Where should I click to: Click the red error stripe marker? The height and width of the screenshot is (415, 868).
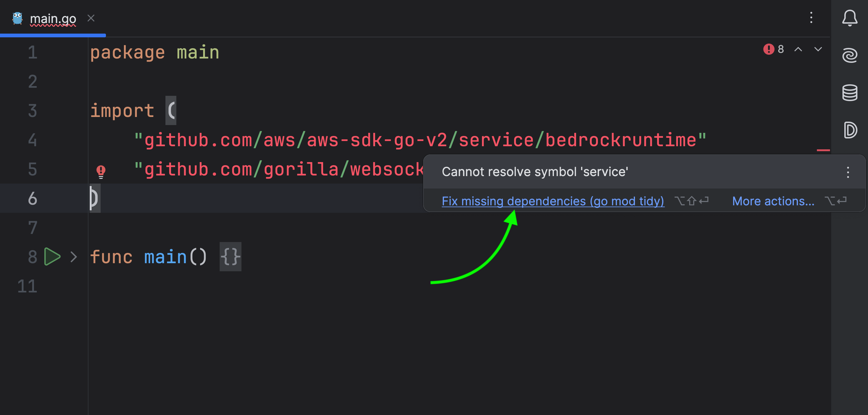[x=823, y=150]
